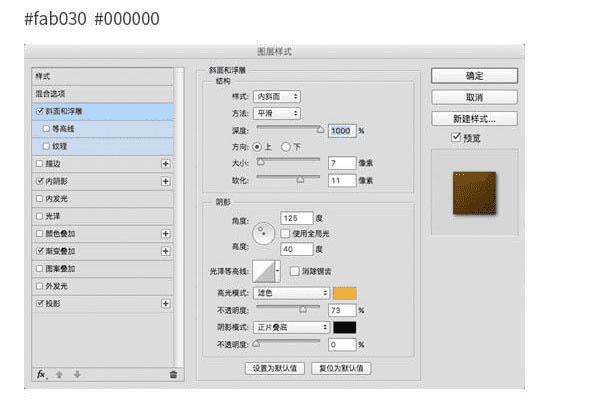Click the move effect down arrow
This screenshot has width=600, height=400.
(x=77, y=374)
